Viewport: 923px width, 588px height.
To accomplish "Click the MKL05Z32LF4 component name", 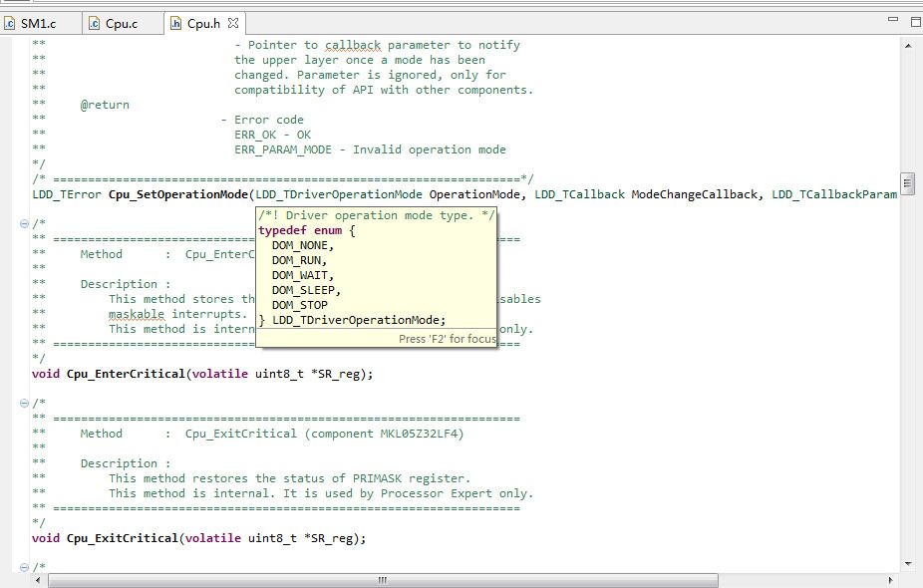I will (419, 434).
